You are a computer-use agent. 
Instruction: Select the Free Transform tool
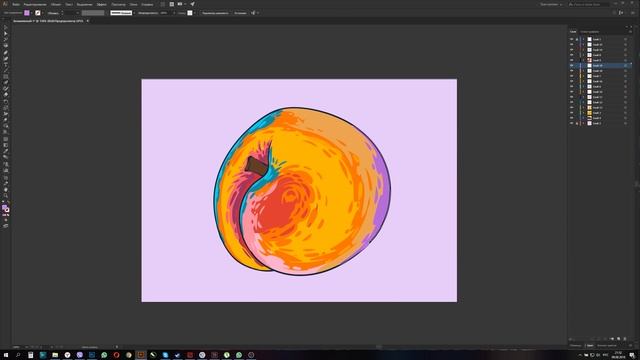5,120
